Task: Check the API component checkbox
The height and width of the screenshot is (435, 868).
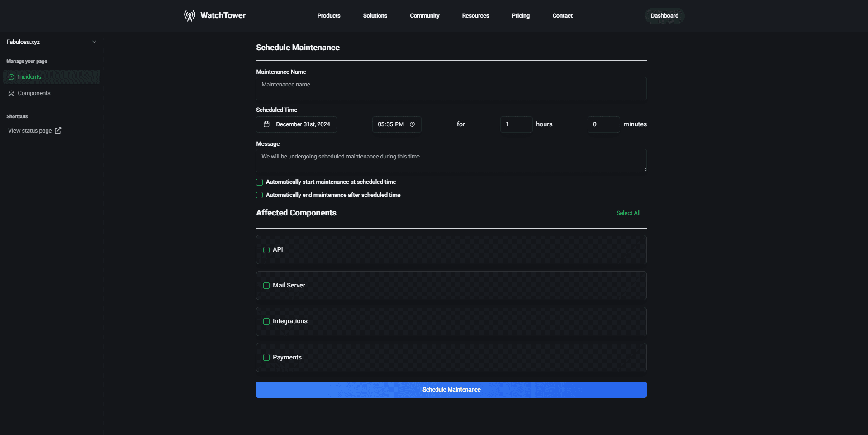Action: point(266,249)
